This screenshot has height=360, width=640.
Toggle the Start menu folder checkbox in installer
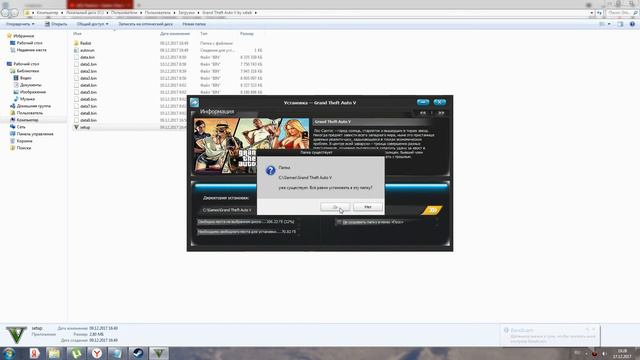pyautogui.click(x=339, y=222)
